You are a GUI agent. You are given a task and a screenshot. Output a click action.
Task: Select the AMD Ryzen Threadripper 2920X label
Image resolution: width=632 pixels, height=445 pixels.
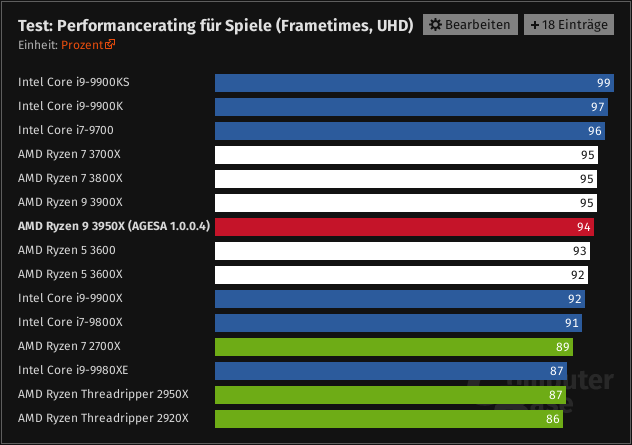(x=103, y=418)
